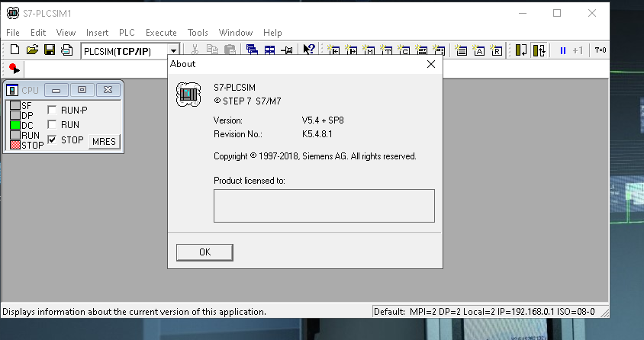Viewport: 644px width, 340px height.
Task: Click the Product licensed to text box
Action: (324, 206)
